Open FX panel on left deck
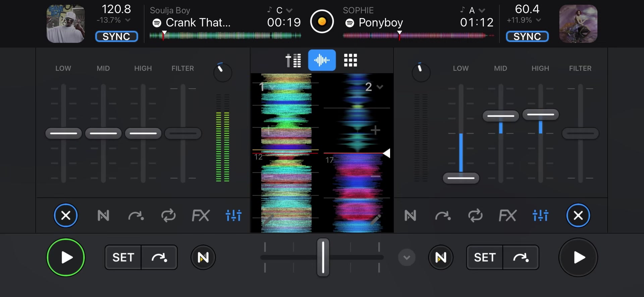644x297 pixels. click(201, 215)
